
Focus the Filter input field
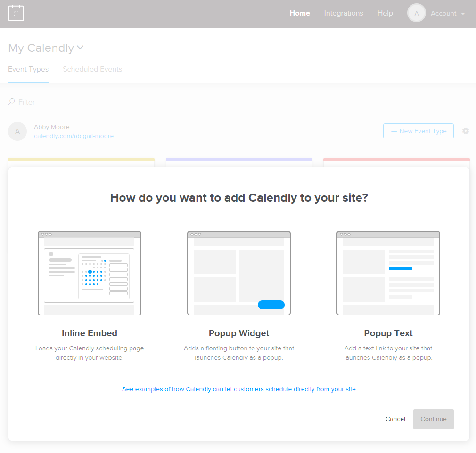tap(26, 102)
